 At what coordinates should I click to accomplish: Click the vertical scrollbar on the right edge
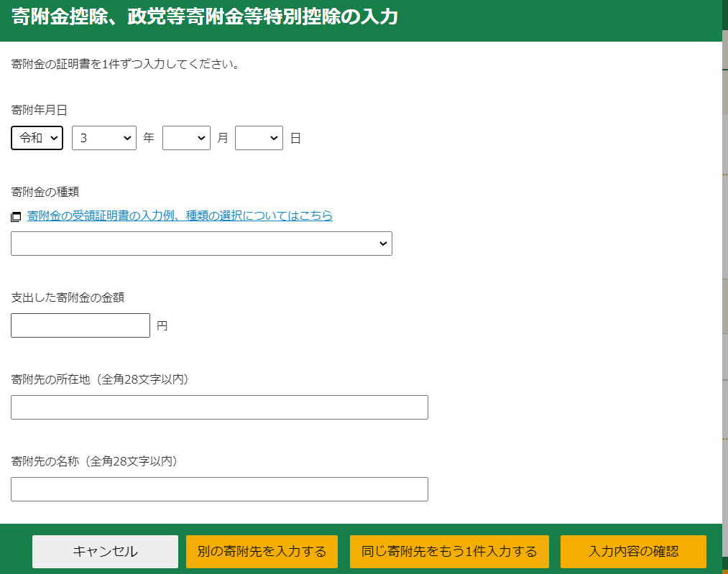(724, 287)
